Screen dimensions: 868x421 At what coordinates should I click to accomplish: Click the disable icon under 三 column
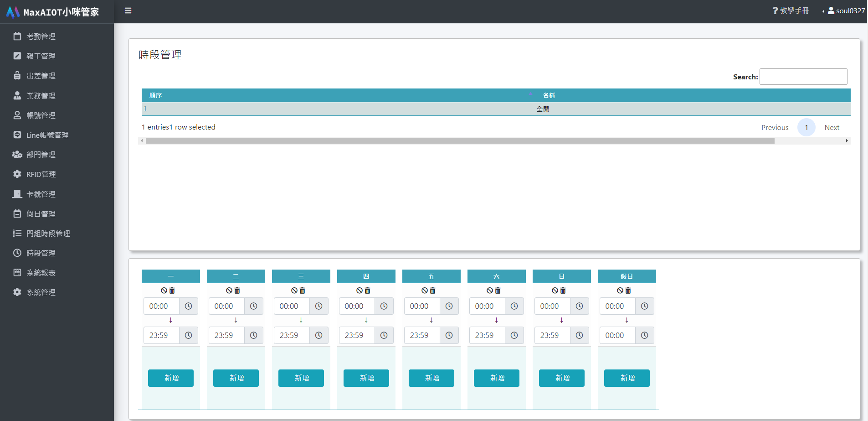pos(294,291)
